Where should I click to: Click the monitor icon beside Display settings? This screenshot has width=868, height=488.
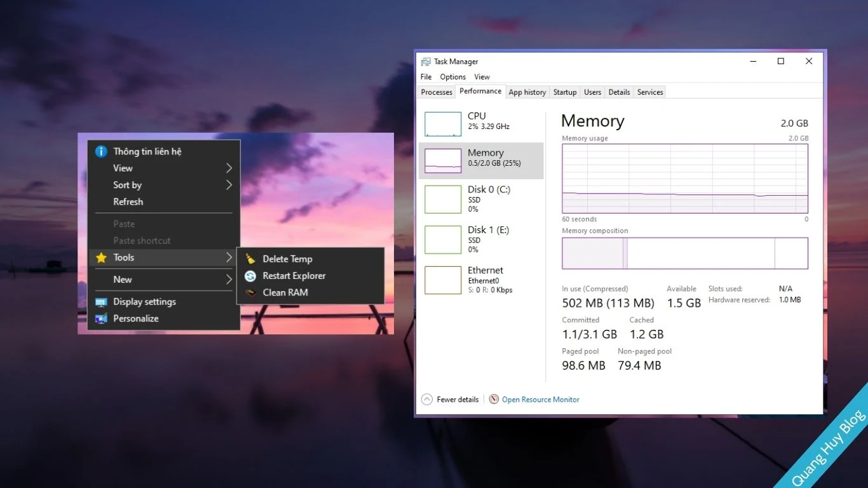coord(101,302)
